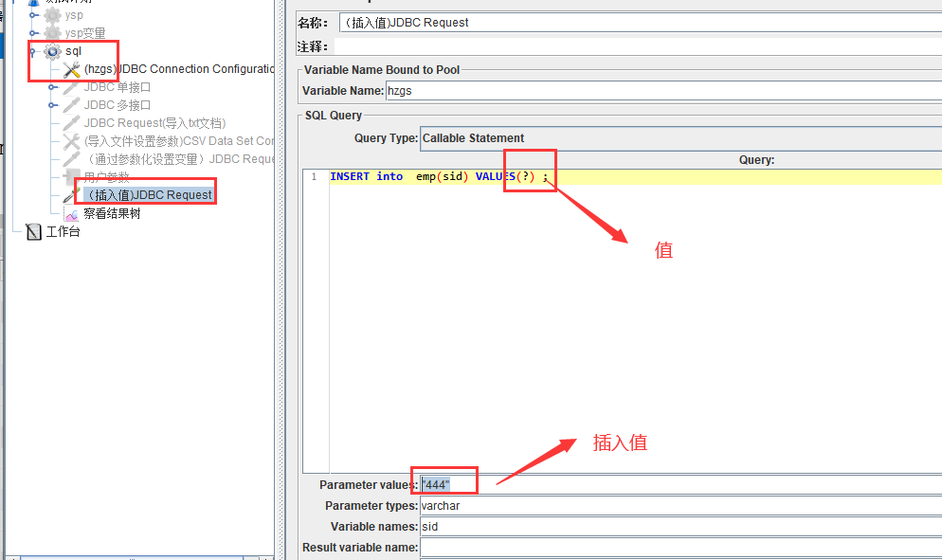Select the ysp变量 tree item
This screenshot has height=560, width=942.
84,33
